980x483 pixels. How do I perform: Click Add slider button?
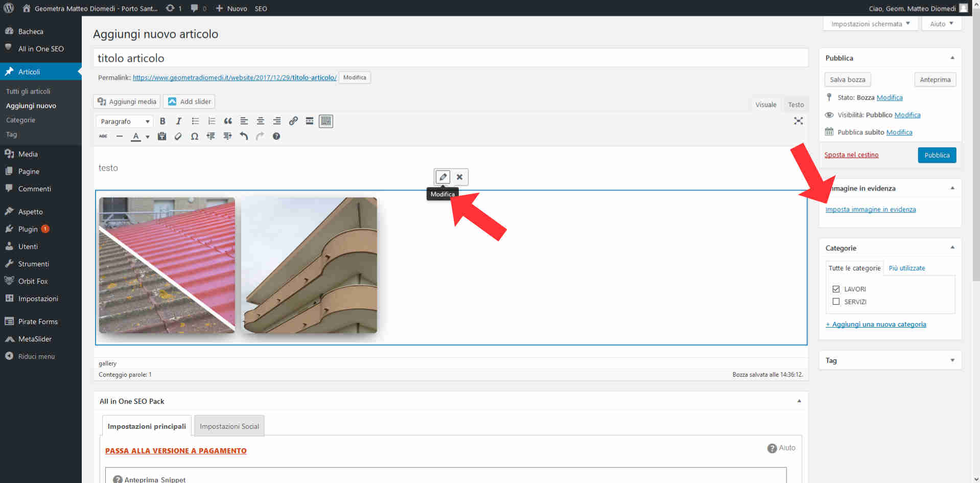click(x=189, y=101)
